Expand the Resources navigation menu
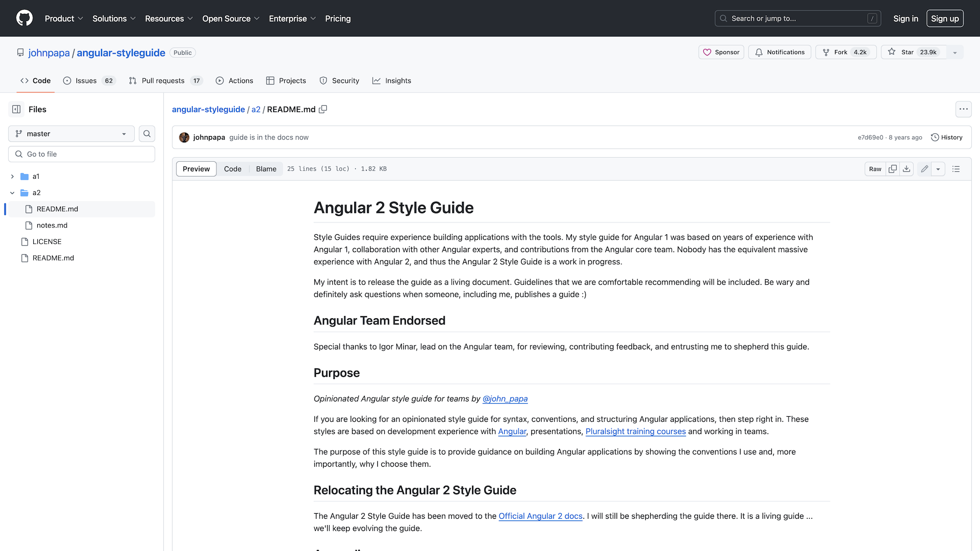This screenshot has width=980, height=551. point(168,18)
